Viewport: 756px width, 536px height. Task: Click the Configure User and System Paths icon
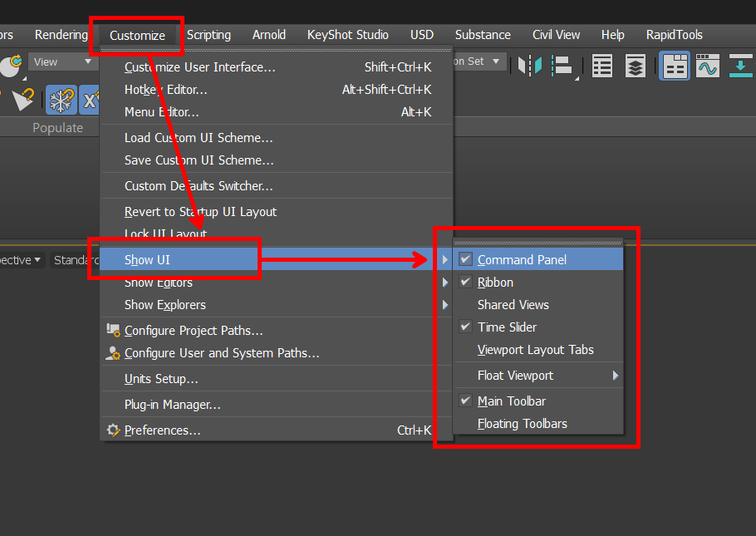coord(113,353)
